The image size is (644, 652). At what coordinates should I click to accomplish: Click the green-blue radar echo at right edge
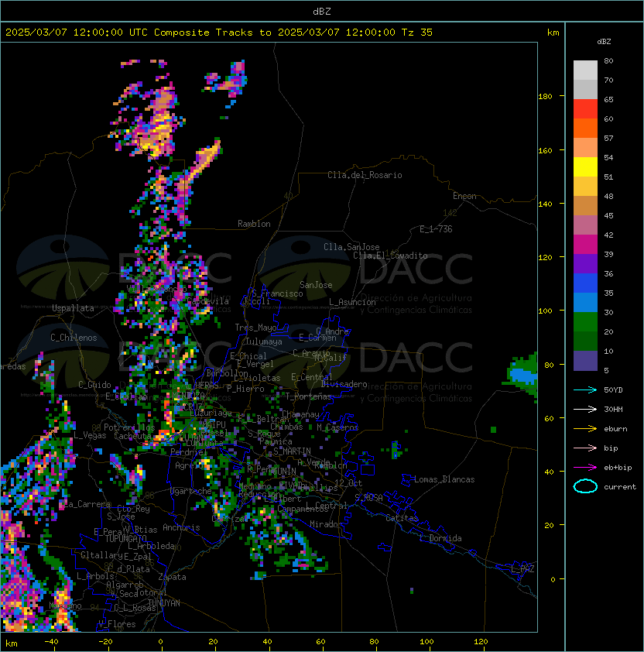[522, 376]
